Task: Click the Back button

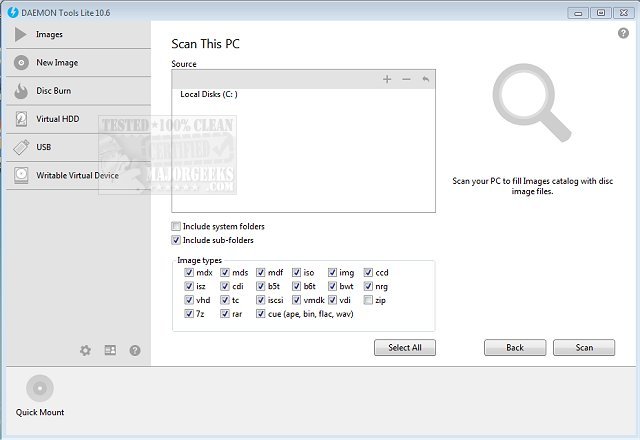Action: (515, 347)
